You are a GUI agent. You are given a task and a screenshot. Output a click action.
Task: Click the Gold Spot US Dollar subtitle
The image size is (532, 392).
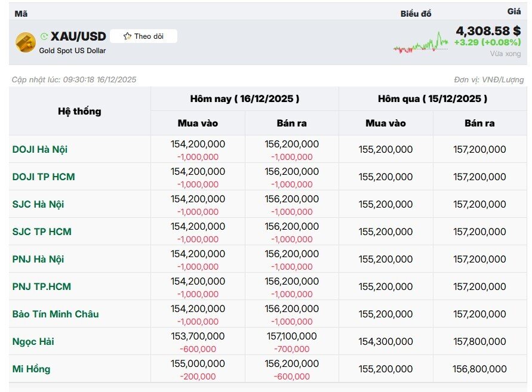(x=72, y=51)
